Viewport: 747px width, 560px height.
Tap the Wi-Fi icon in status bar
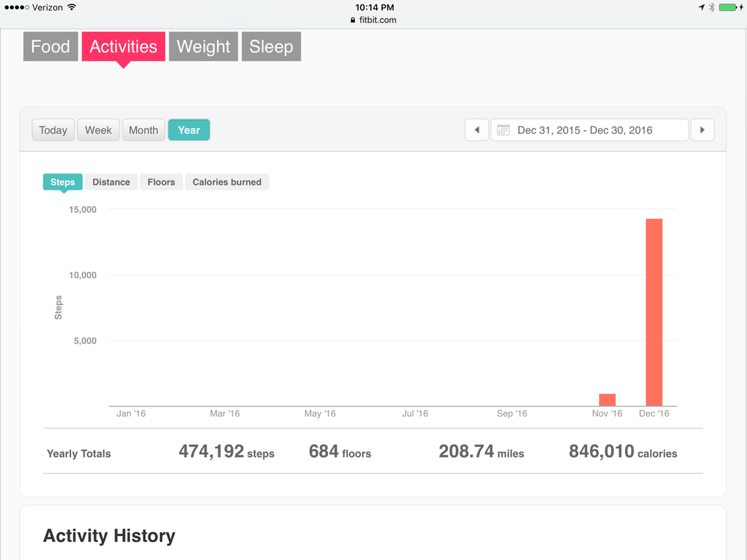coord(72,7)
